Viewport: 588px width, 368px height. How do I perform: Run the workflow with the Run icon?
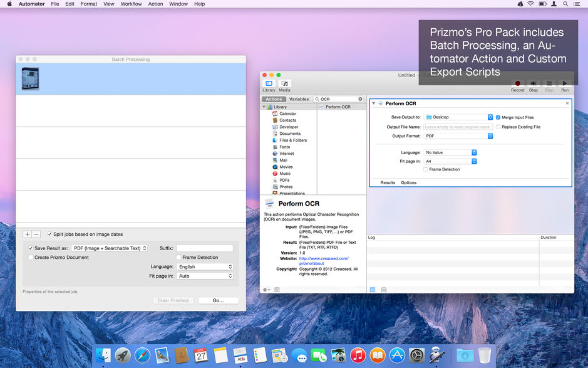point(565,83)
